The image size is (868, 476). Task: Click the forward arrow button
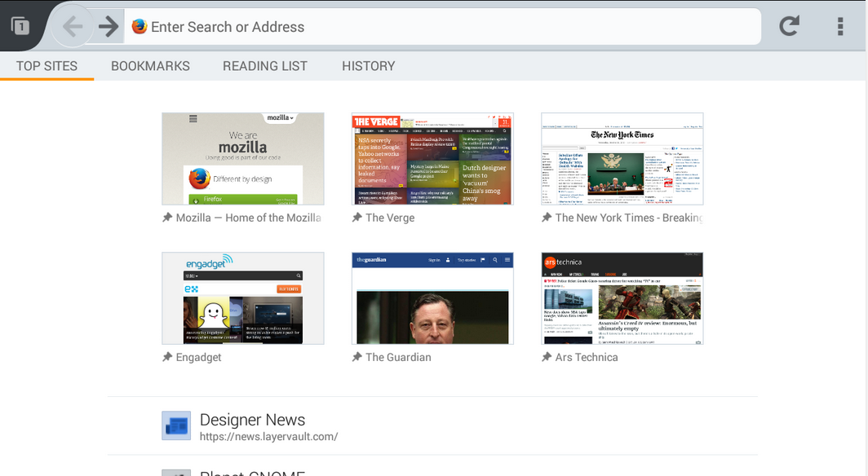click(x=108, y=27)
